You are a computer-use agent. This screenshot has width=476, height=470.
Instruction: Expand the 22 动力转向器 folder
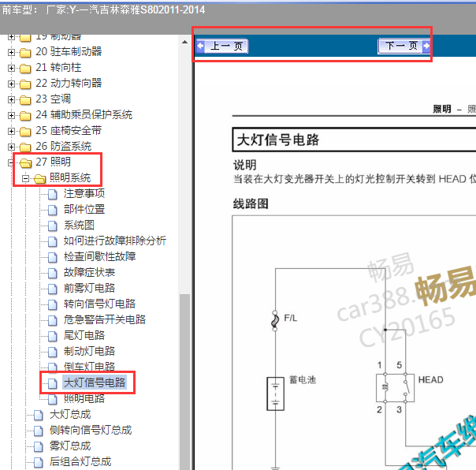(x=11, y=84)
